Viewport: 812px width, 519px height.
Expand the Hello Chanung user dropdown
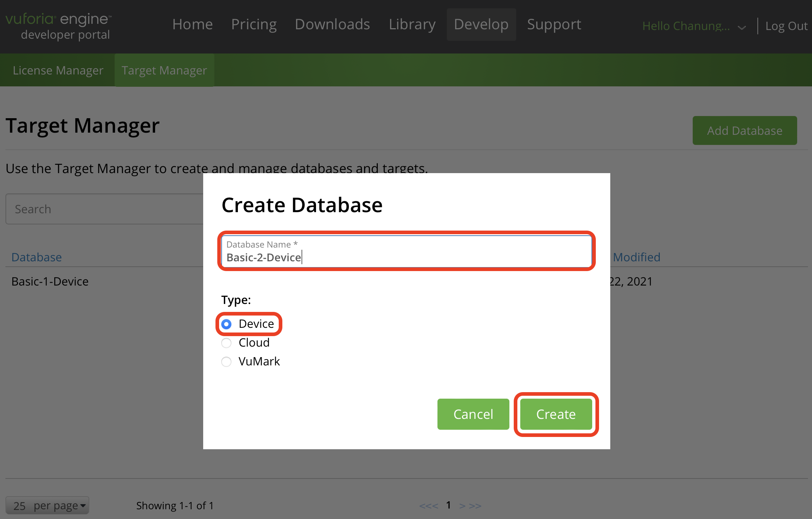tap(694, 26)
